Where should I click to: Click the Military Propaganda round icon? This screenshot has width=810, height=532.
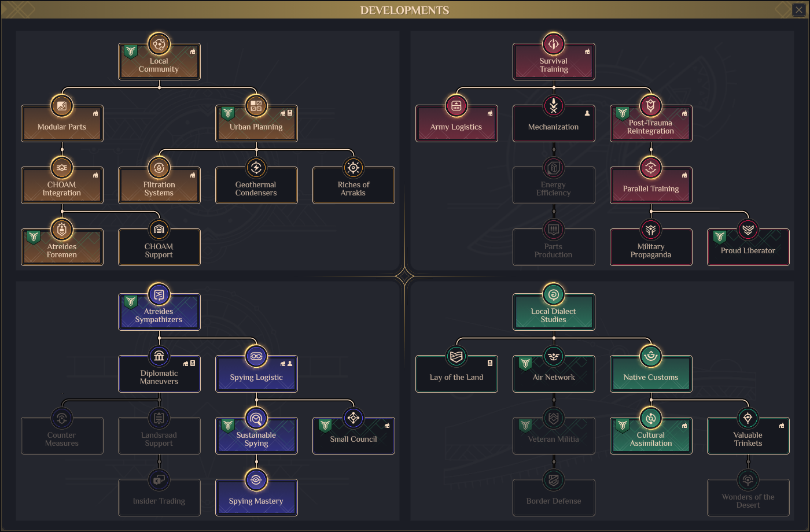coord(651,230)
